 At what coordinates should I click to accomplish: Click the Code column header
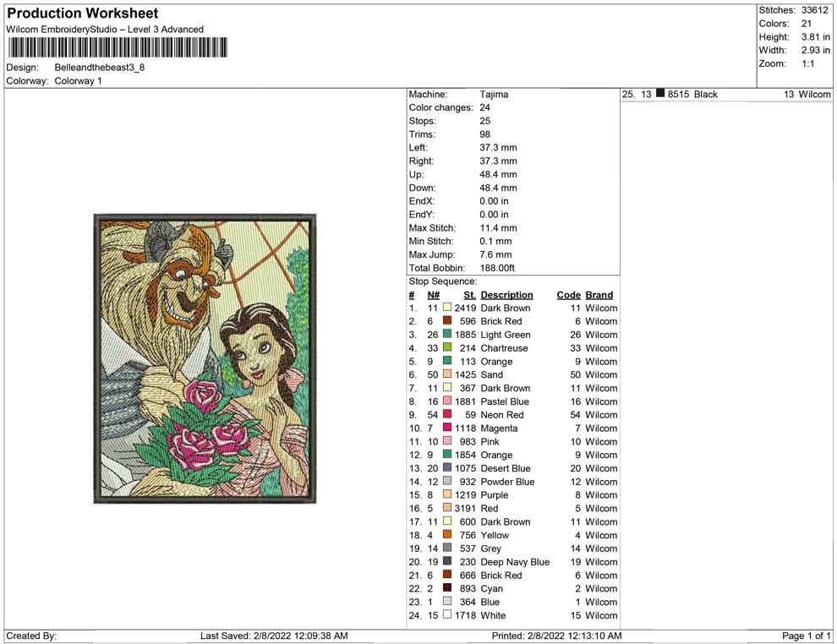568,294
